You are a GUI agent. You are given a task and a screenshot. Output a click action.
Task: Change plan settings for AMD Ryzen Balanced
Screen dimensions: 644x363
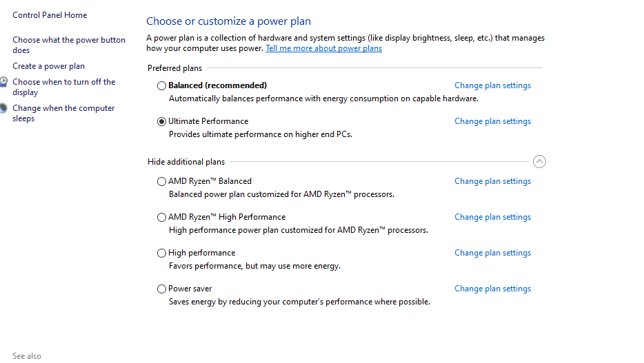pyautogui.click(x=492, y=181)
